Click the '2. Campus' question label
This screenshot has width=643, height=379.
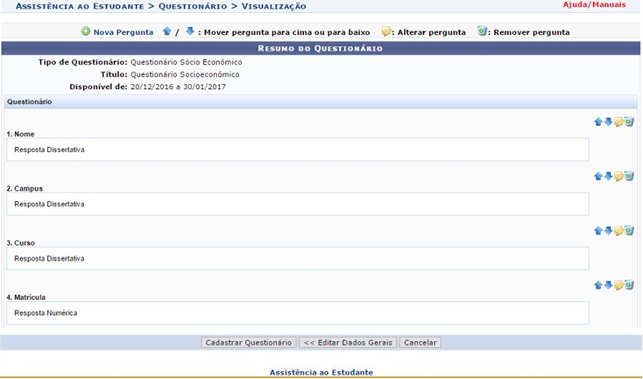click(25, 189)
